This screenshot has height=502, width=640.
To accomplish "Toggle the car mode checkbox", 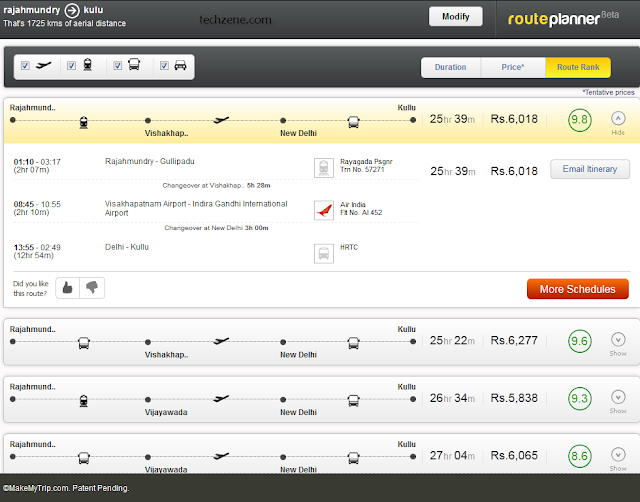I will click(x=164, y=66).
